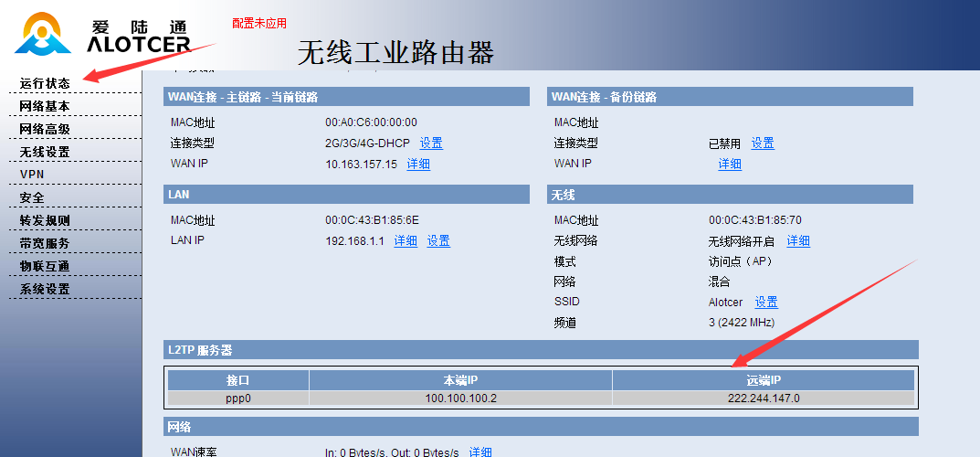Click 设置 next to 2G/3G/4G-DHCP connection type

tap(431, 143)
